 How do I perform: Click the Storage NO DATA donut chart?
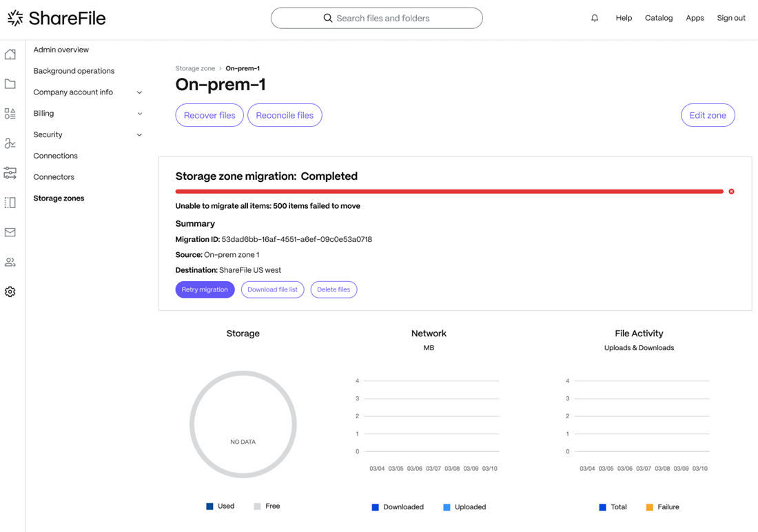click(243, 424)
